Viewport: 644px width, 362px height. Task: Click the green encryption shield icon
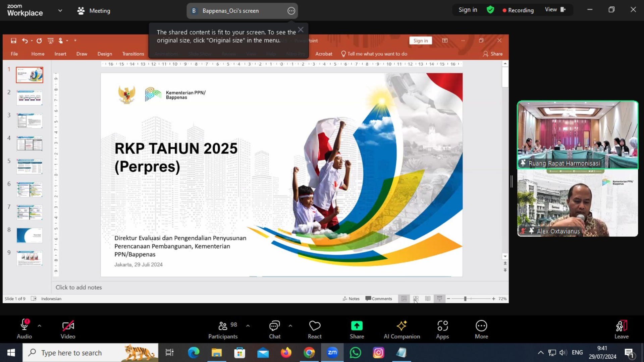[x=490, y=10]
